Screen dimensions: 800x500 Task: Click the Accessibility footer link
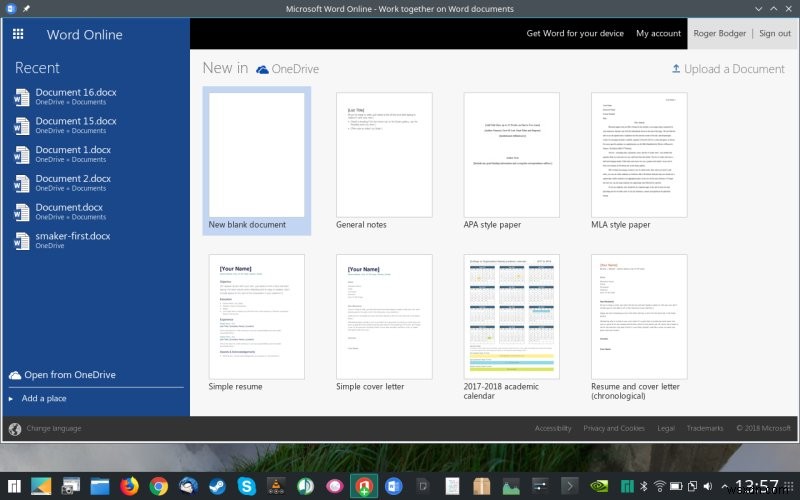(553, 428)
